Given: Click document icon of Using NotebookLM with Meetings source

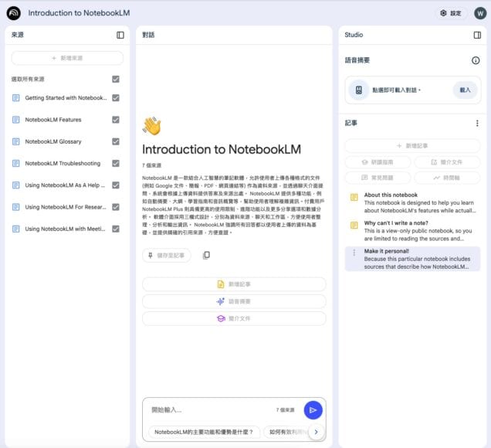Looking at the screenshot, I should pyautogui.click(x=15, y=229).
